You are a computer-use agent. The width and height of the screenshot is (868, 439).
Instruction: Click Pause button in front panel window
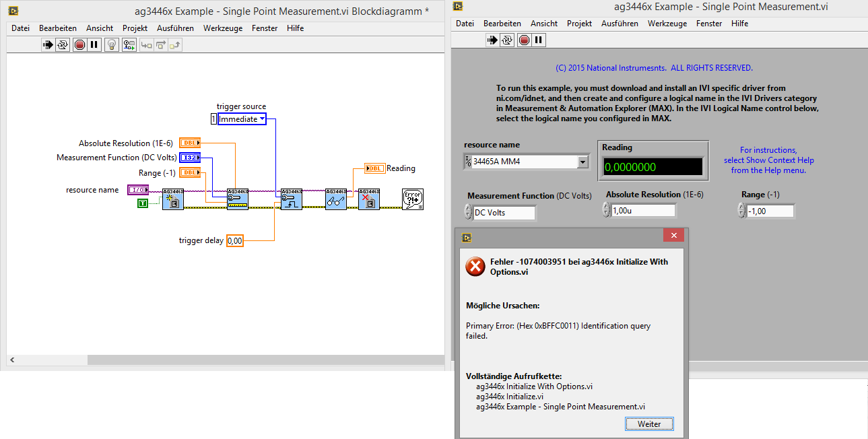coord(539,40)
